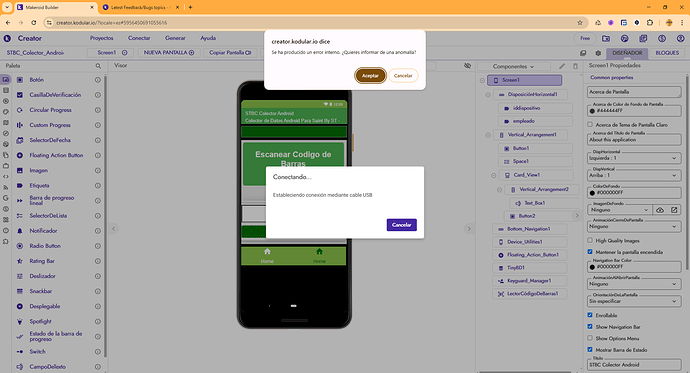Open the OrientaciónDeLaPantalla dropdown

click(x=634, y=301)
